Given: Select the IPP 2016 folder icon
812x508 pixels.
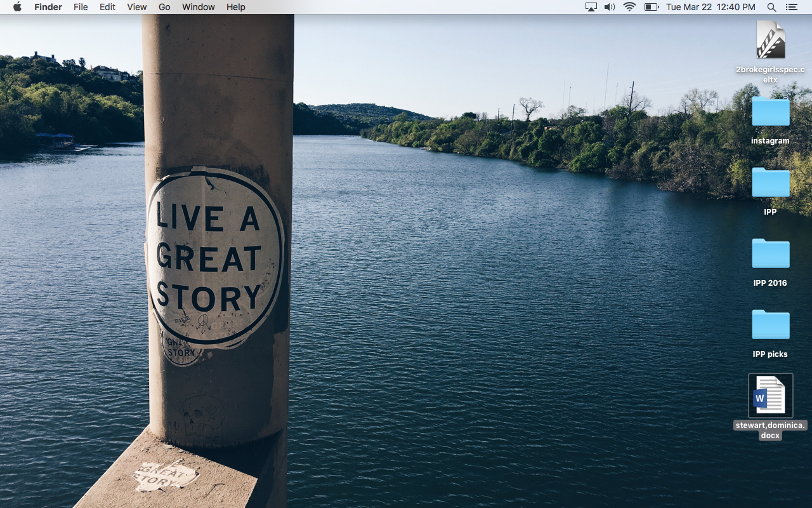Looking at the screenshot, I should click(771, 253).
